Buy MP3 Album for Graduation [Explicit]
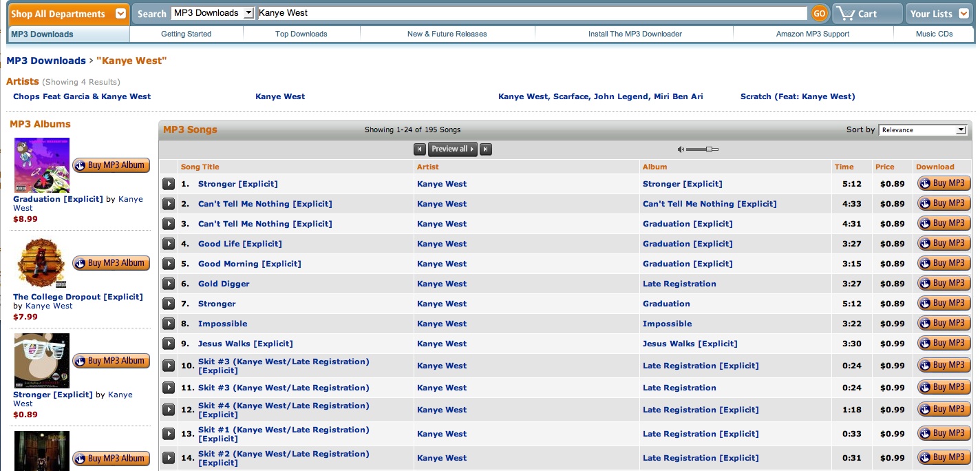The width and height of the screenshot is (980, 471). [111, 165]
